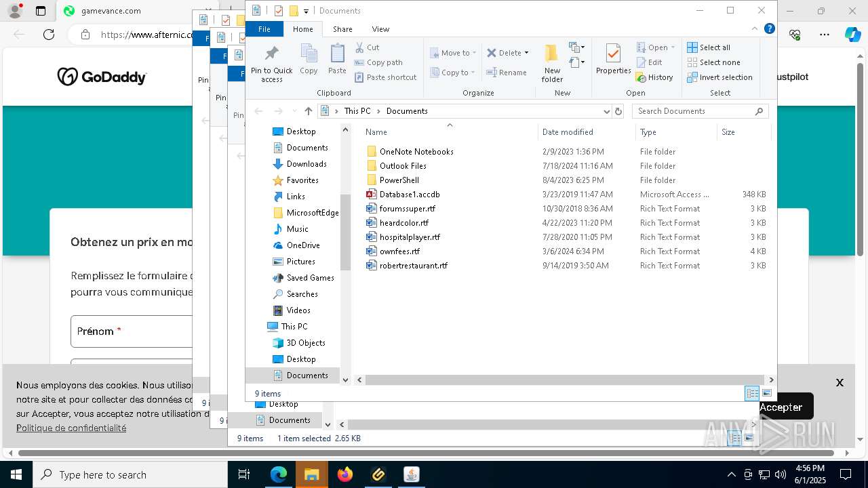Click the Cut scissors command

[367, 47]
